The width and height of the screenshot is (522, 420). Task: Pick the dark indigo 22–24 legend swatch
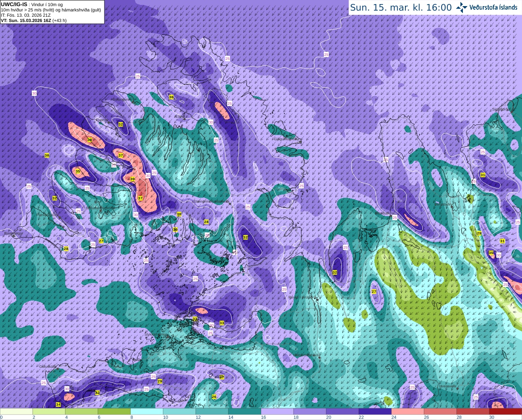pyautogui.click(x=375, y=411)
